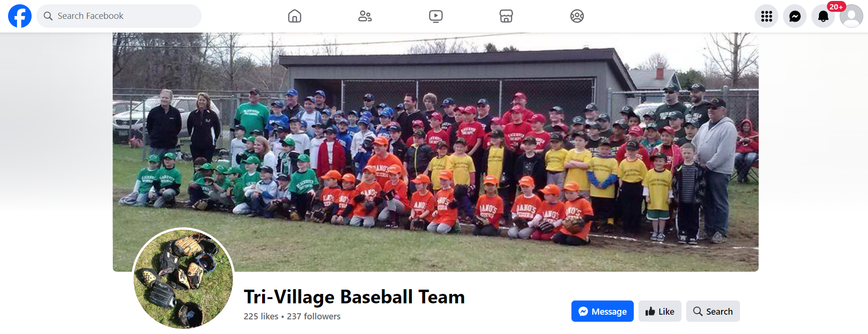Screen dimensions: 868x334
Task: Open the team group cover photo
Action: point(435,152)
